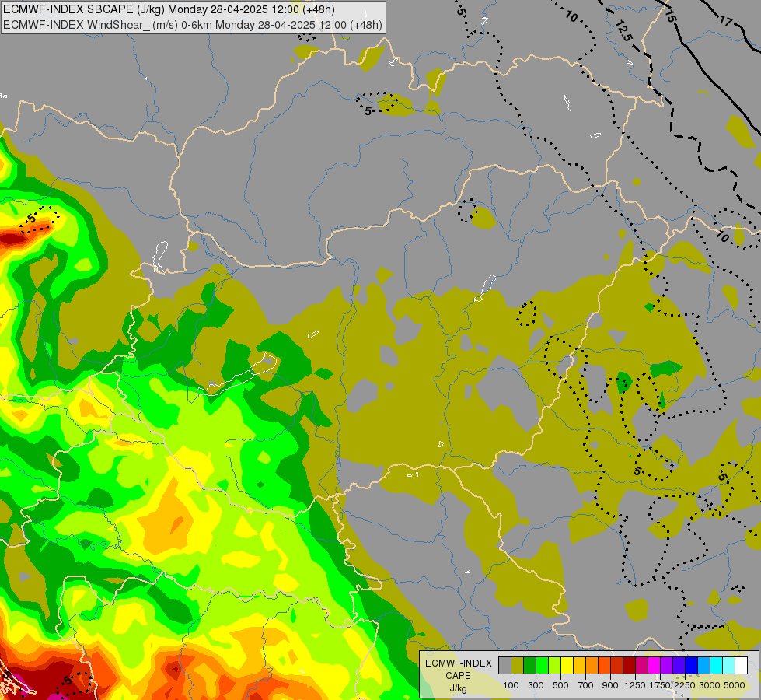Click the orange swatch right of the 700 tick
The image size is (761, 700).
click(592, 665)
